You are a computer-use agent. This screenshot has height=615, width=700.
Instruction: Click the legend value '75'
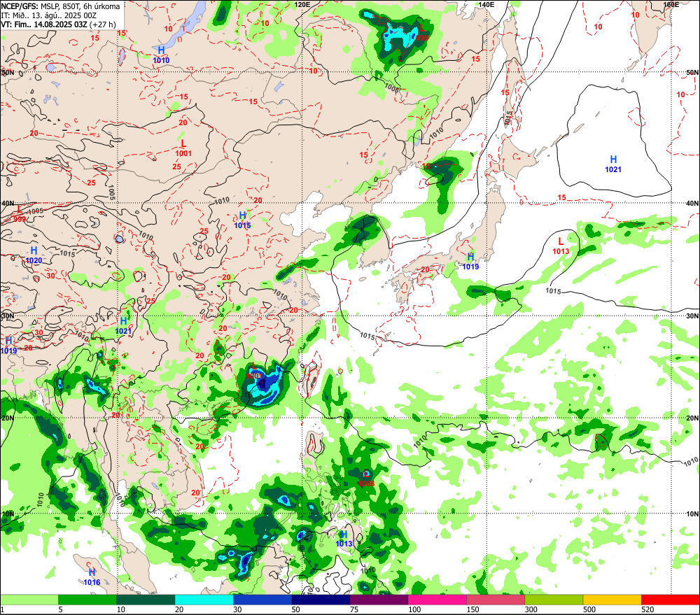click(354, 609)
